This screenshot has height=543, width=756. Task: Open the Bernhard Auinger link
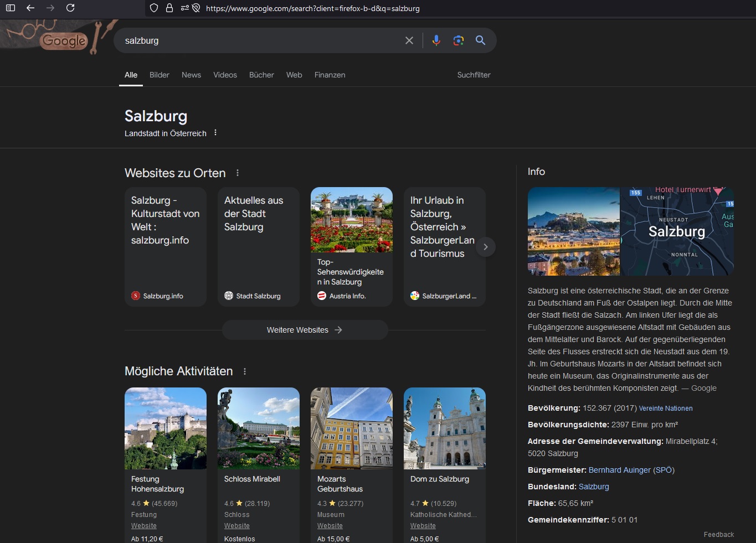point(619,470)
